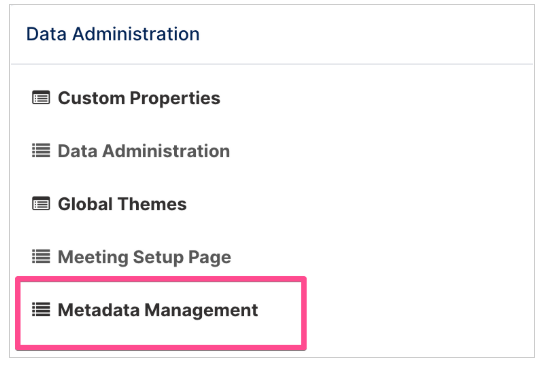The height and width of the screenshot is (371, 545).
Task: Click the word Metadata in the pink box
Action: tap(99, 309)
